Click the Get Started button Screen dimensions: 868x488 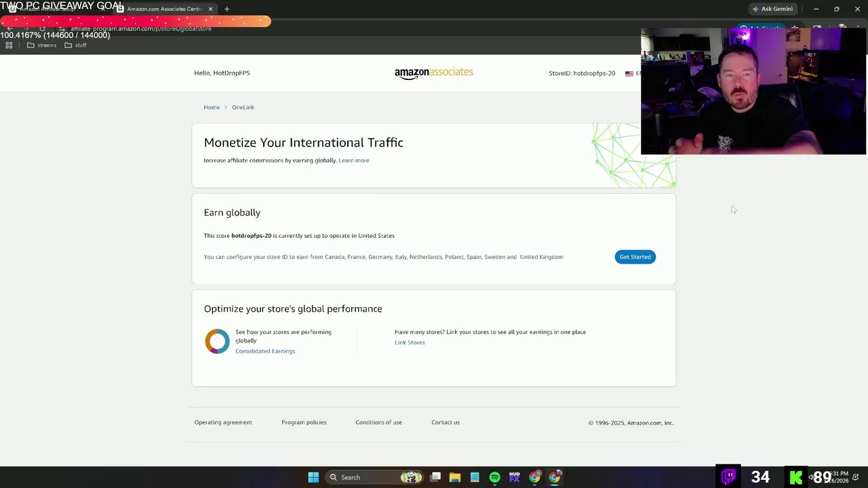click(635, 257)
